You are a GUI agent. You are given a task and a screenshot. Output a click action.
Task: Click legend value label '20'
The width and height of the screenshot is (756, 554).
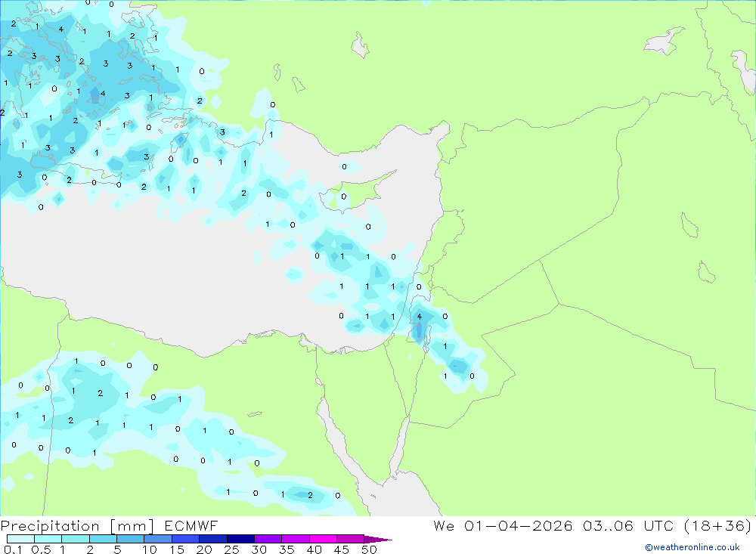click(x=204, y=549)
